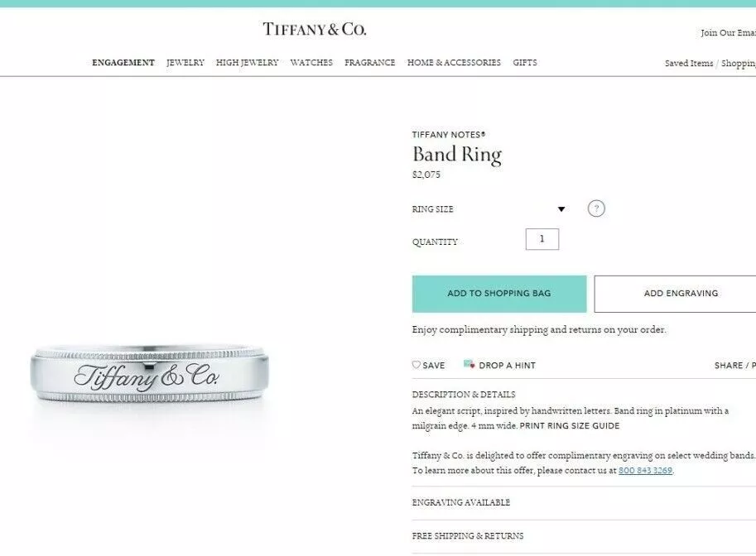Open the Home & Accessories menu
The image size is (756, 556).
tap(454, 63)
